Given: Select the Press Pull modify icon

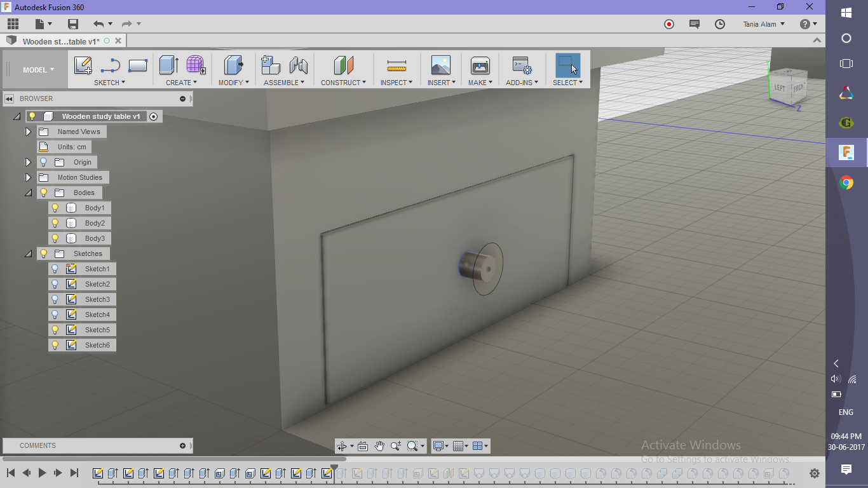Looking at the screenshot, I should 234,65.
